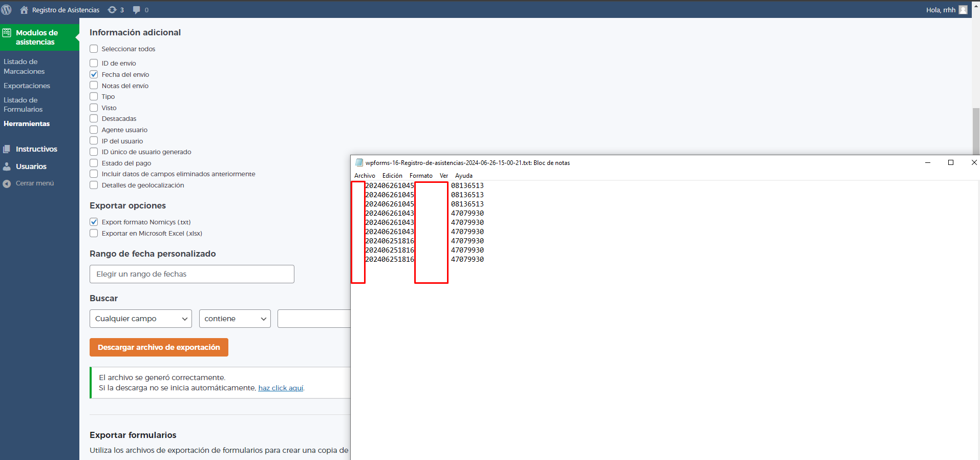
Task: Uncheck the Fecha del envío checkbox
Action: (x=94, y=74)
